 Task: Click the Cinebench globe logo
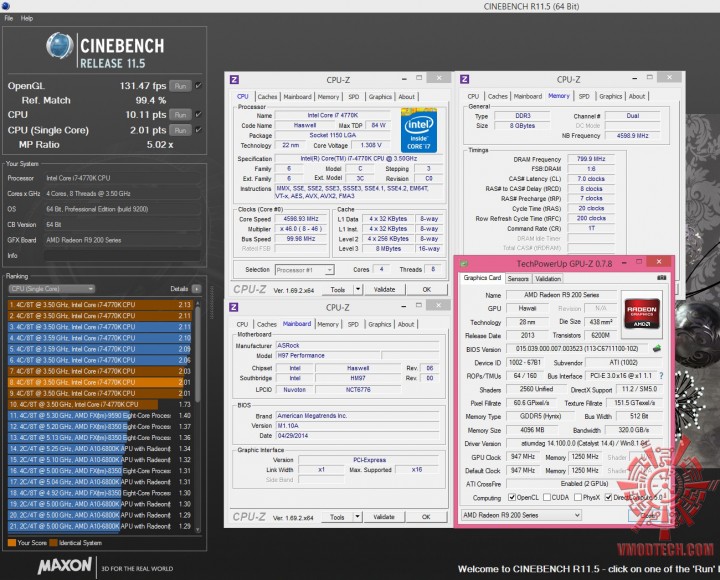(60, 45)
